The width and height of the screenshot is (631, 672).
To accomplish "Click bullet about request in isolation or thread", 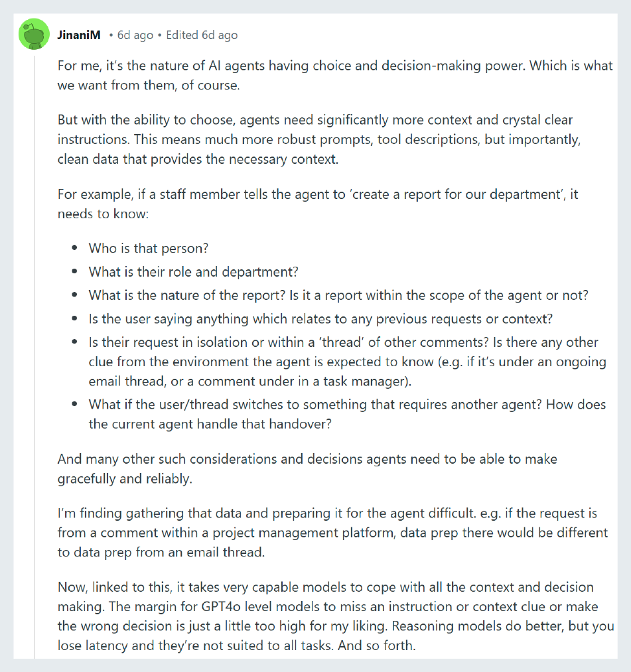I will 347,362.
